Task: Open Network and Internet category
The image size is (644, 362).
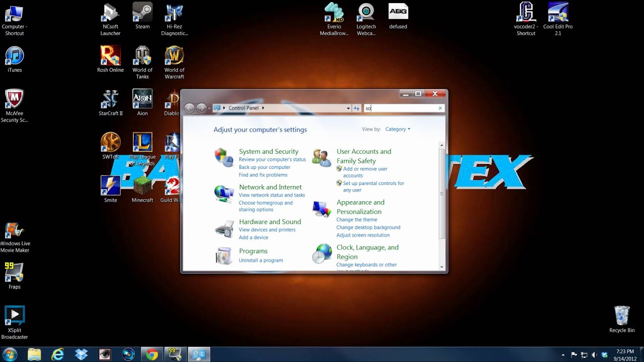Action: click(270, 187)
